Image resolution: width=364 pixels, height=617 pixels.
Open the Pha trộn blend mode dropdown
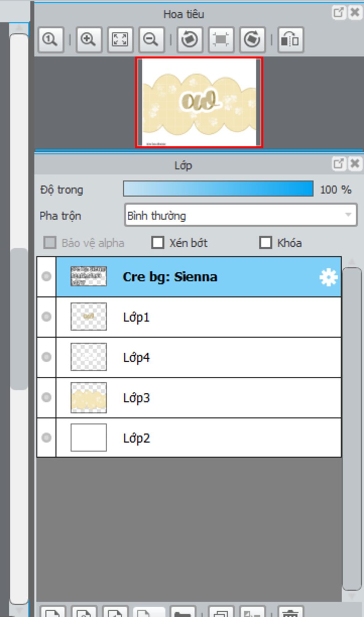click(x=241, y=215)
